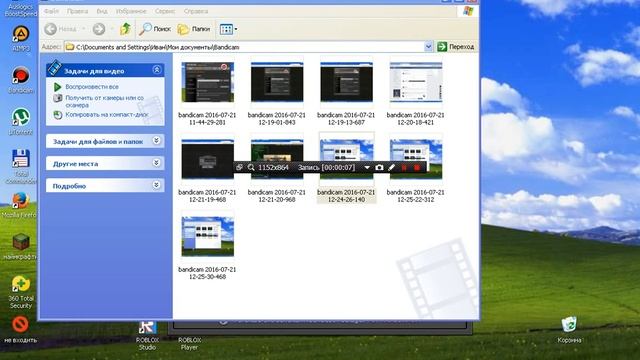Open the Поиск search tool

tap(155, 29)
